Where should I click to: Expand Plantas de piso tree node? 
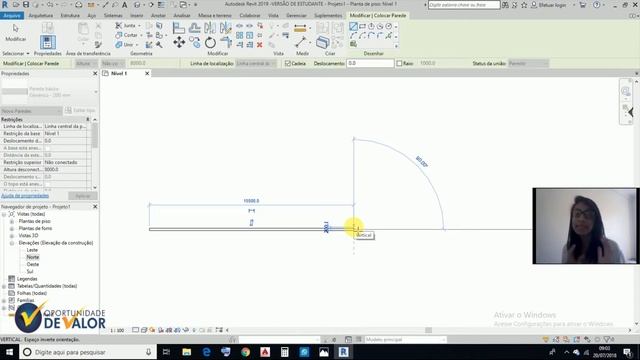click(x=12, y=221)
